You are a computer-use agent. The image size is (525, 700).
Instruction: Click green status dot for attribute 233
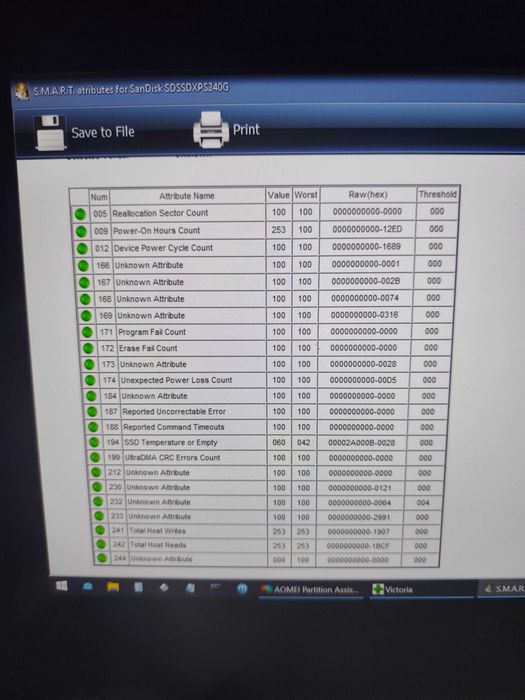click(x=99, y=517)
